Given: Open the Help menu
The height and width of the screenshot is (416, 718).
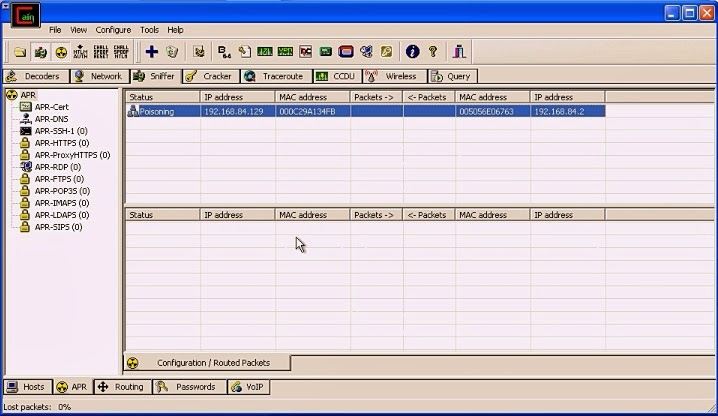Looking at the screenshot, I should click(x=175, y=30).
